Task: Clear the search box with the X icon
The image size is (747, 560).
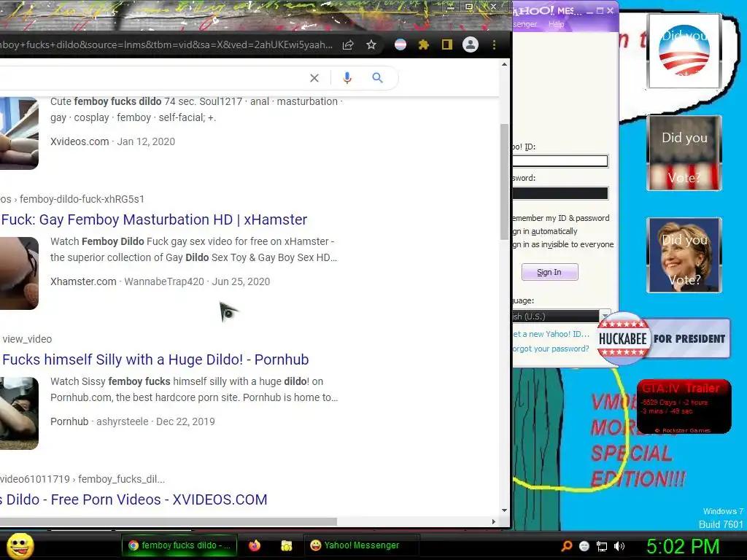Action: (314, 78)
